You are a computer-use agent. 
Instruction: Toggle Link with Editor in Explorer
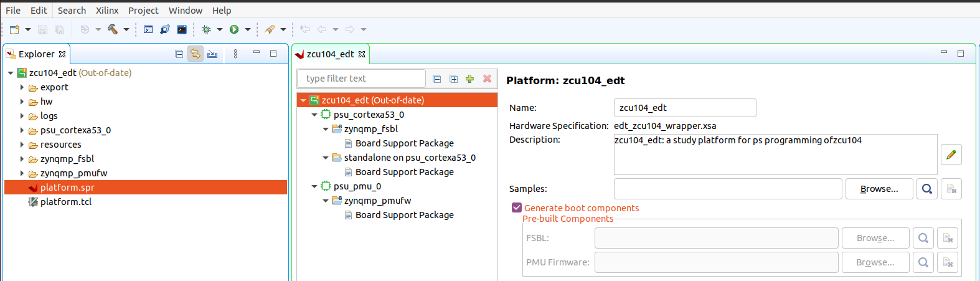click(x=196, y=54)
